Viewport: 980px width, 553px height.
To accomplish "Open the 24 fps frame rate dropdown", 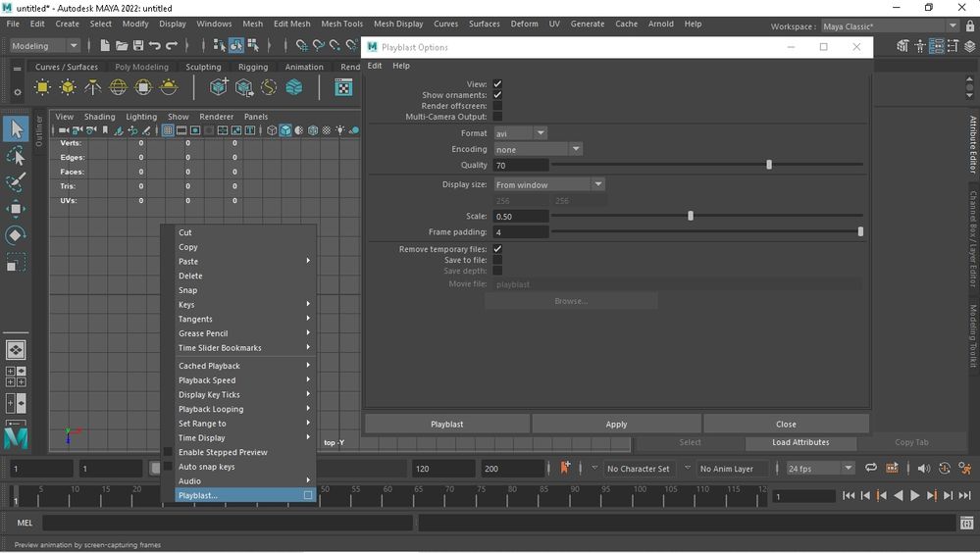I will tap(821, 468).
